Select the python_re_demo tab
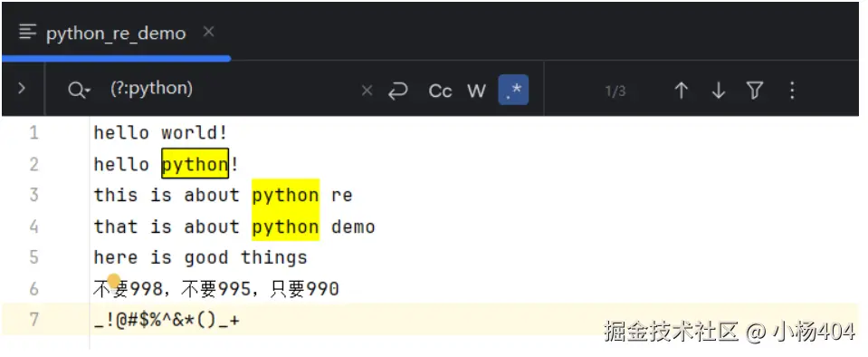This screenshot has height=357, width=868. point(116,34)
